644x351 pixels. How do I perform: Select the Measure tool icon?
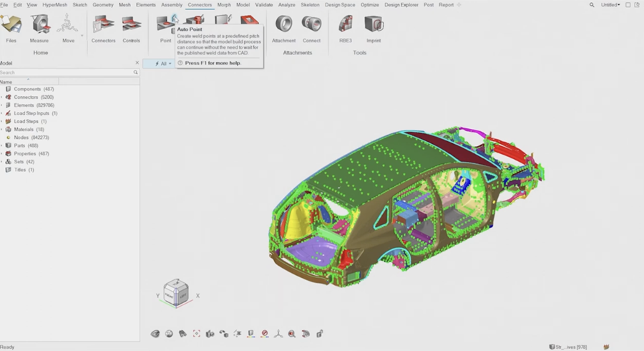[x=39, y=24]
